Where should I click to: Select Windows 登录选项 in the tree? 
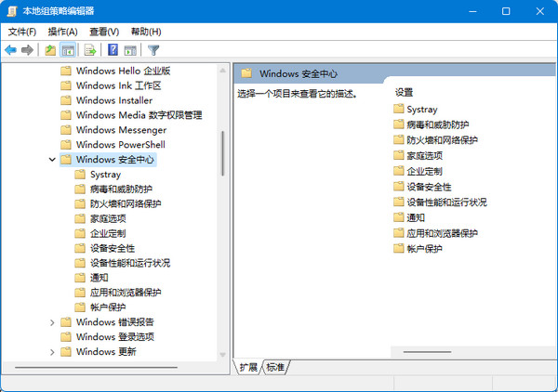click(107, 337)
